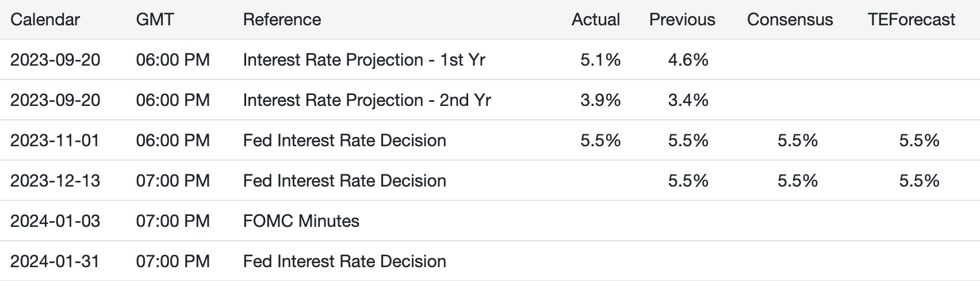Click the 4.6% previous value
This screenshot has width=980, height=281.
688,60
